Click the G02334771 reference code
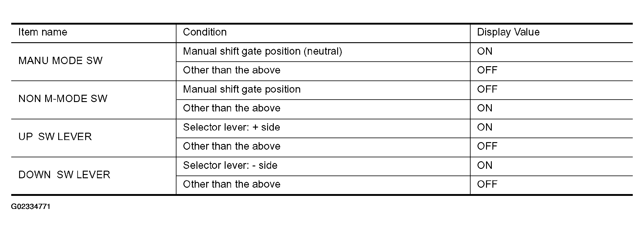The width and height of the screenshot is (644, 232). [31, 207]
